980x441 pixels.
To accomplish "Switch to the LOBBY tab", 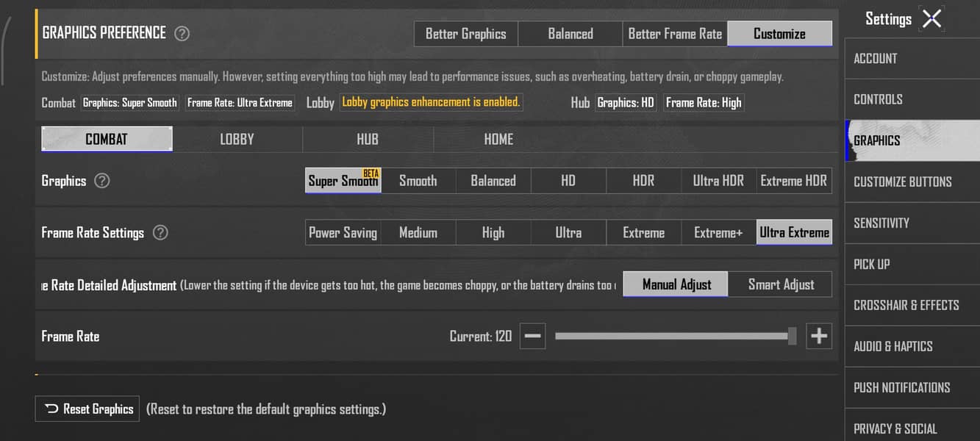I will point(237,139).
